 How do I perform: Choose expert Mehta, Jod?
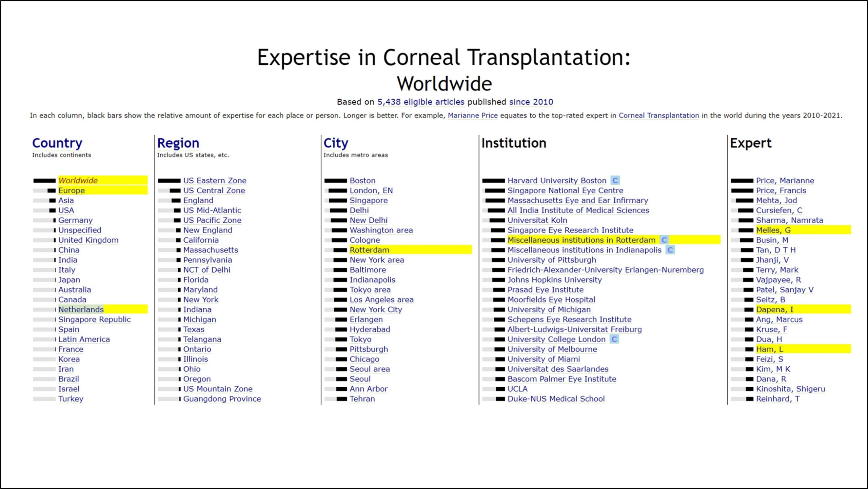click(776, 200)
